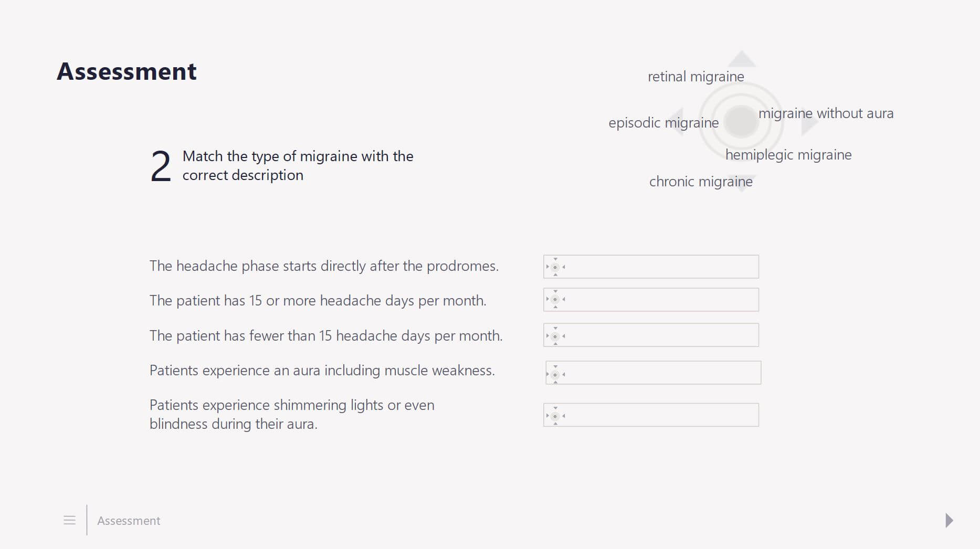Click answer box for shimmering lights description
The width and height of the screenshot is (980, 549).
[x=651, y=415]
